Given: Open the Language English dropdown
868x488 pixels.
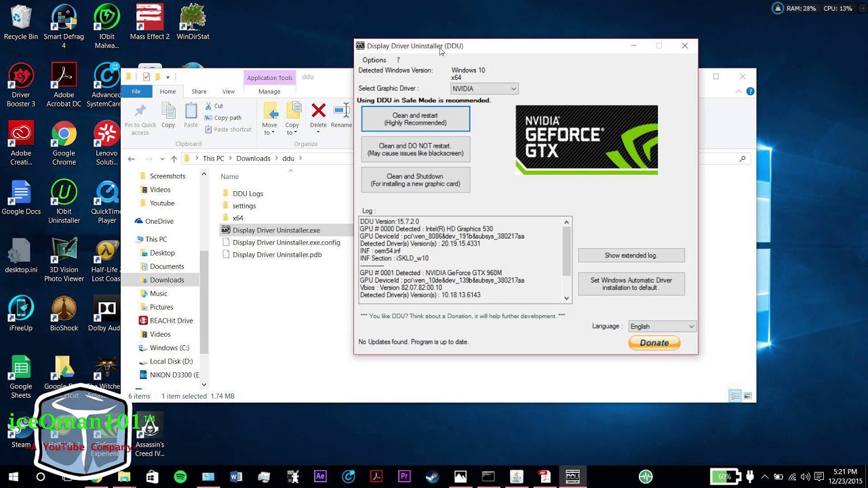Looking at the screenshot, I should click(x=662, y=327).
